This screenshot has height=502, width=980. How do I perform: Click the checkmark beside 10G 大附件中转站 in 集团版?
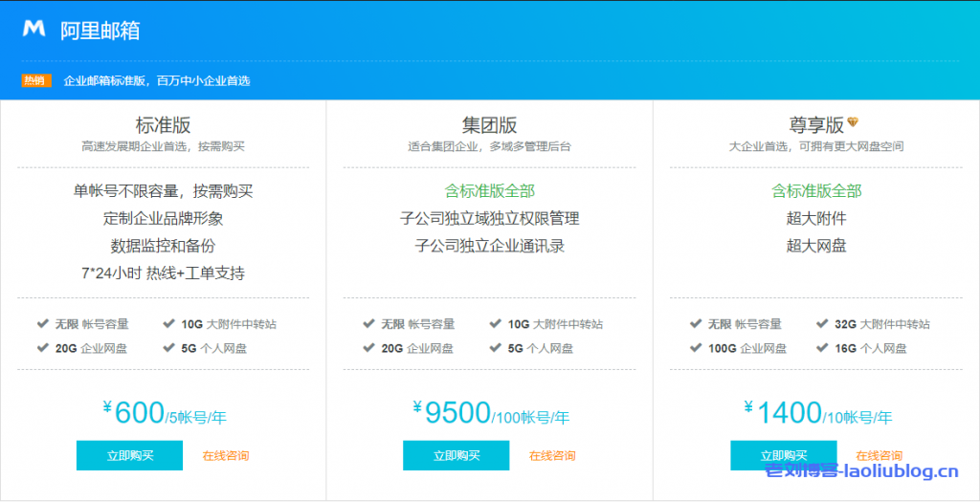click(496, 323)
